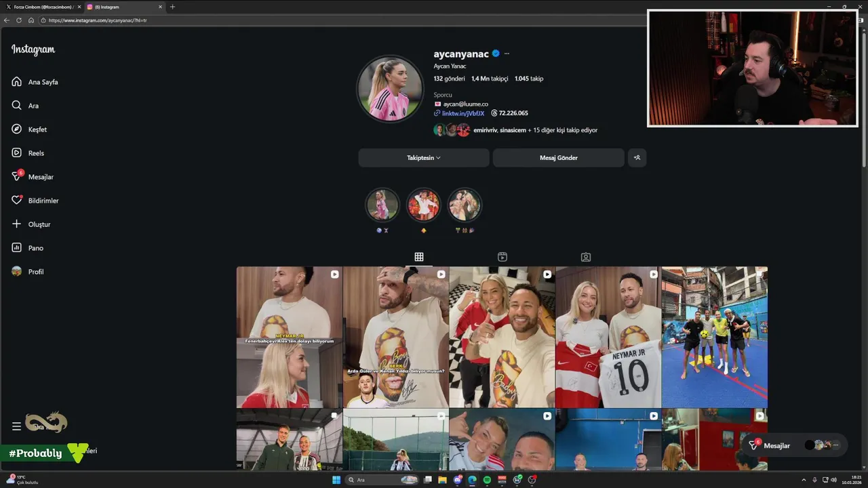This screenshot has height=488, width=868.
Task: Open the 1,4 Mn takipçi followers list
Action: (490, 79)
